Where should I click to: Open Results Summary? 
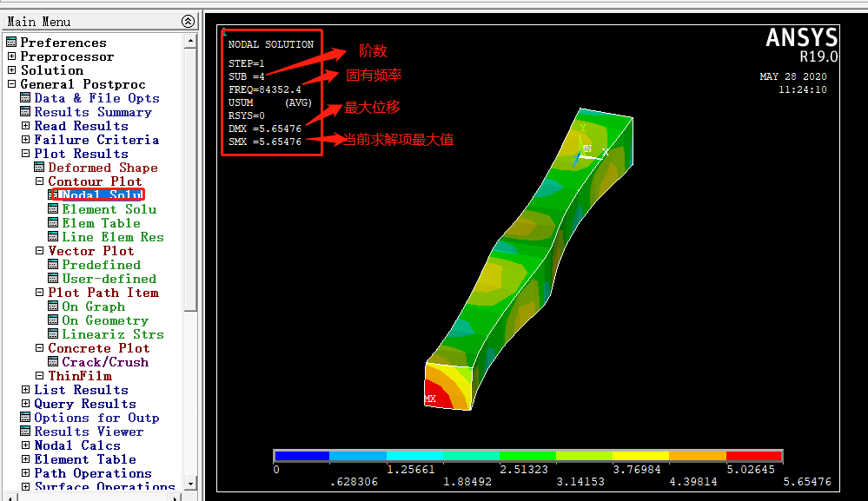(93, 112)
